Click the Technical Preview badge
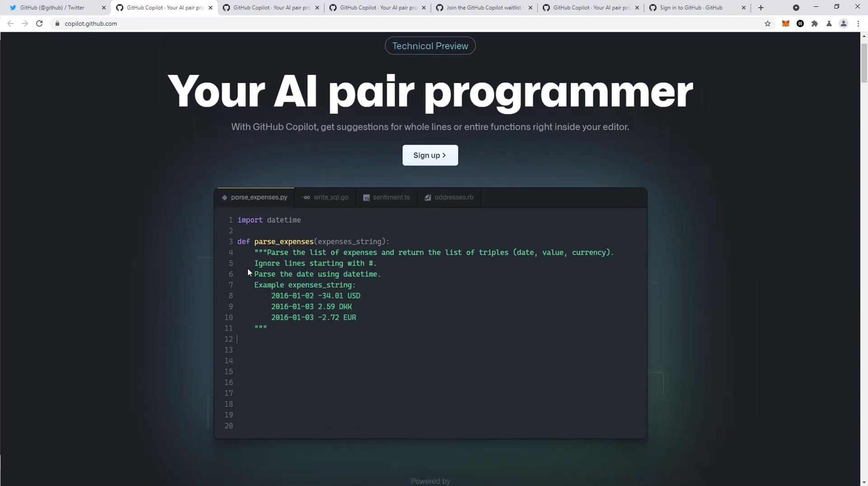 pos(430,46)
